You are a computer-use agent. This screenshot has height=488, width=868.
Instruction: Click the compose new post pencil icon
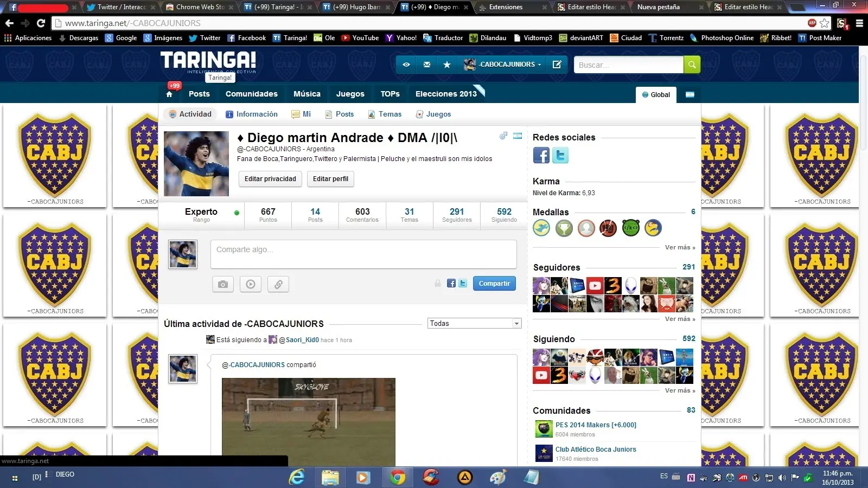coord(557,65)
